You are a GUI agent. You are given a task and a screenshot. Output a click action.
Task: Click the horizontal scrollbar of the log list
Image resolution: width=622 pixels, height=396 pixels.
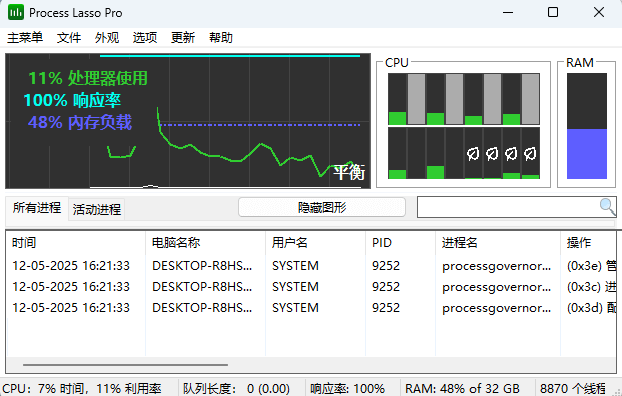pyautogui.click(x=125, y=365)
